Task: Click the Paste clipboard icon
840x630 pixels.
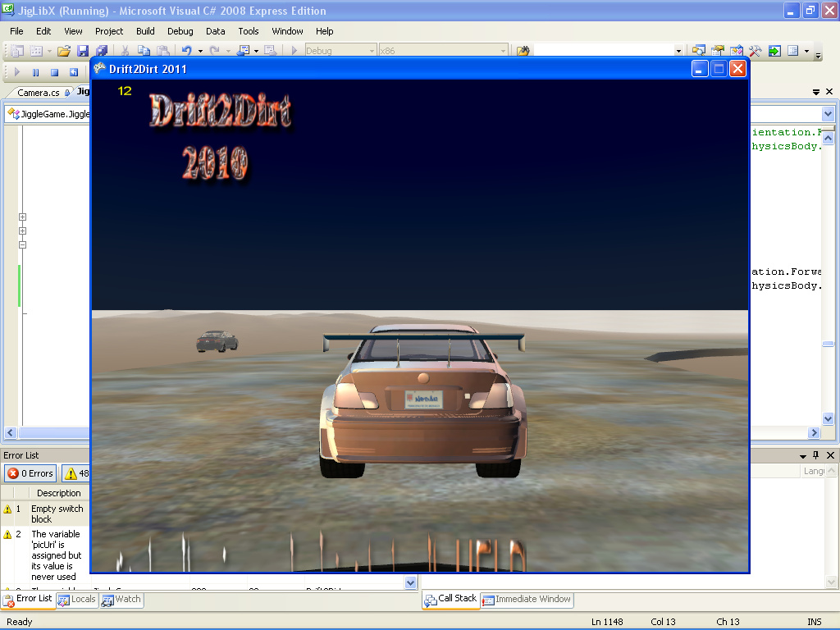Action: [163, 51]
